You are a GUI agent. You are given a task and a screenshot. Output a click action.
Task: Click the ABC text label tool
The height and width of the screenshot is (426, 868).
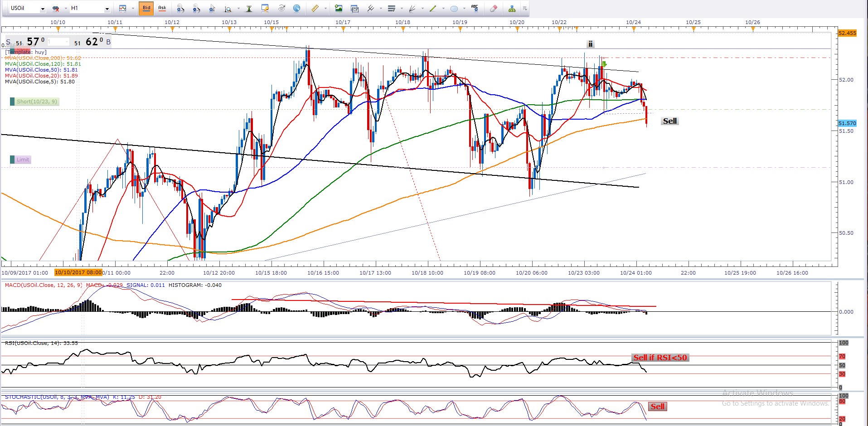[x=475, y=8]
